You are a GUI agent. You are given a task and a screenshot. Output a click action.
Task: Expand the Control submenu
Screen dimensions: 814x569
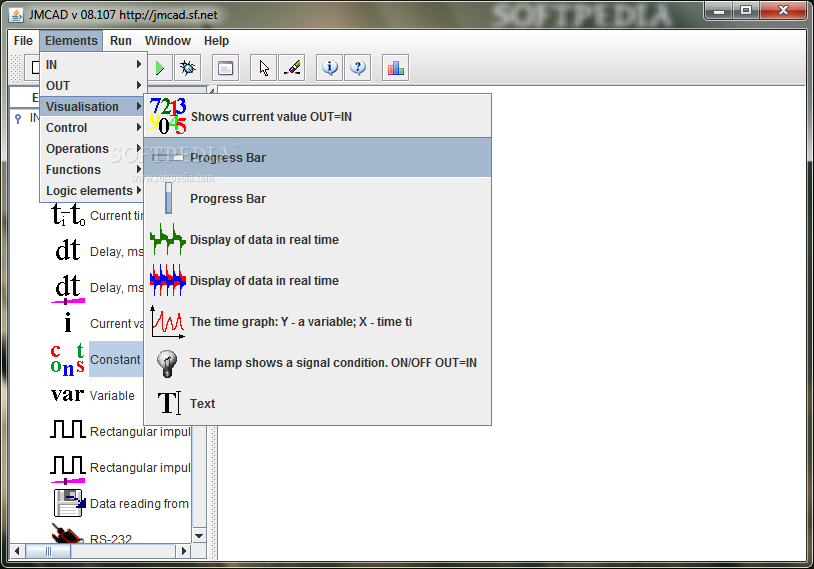click(93, 128)
